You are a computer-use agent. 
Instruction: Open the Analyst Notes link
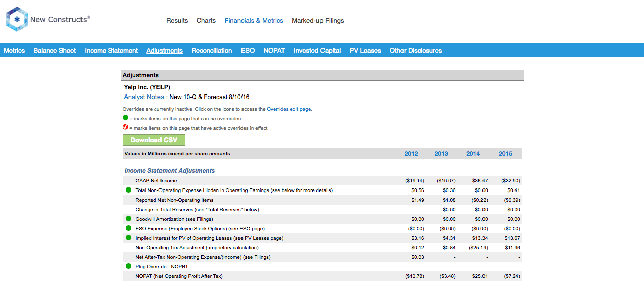tap(144, 97)
